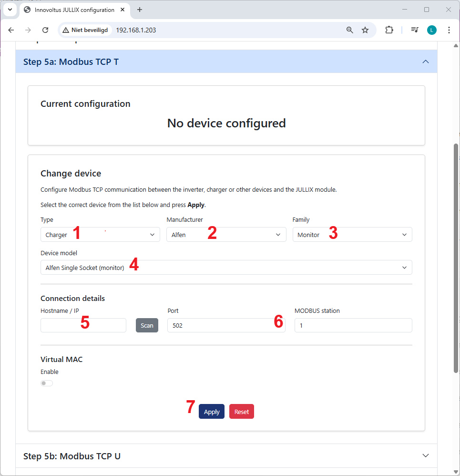Reload the page with refresh icon
The width and height of the screenshot is (460, 476).
45,30
